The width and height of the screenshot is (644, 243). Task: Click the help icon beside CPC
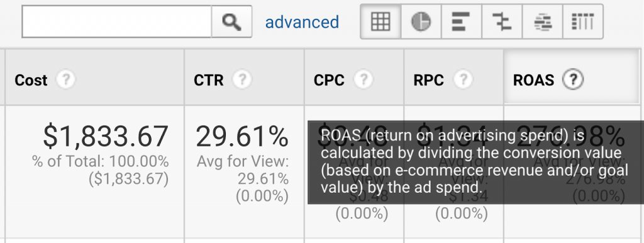363,80
